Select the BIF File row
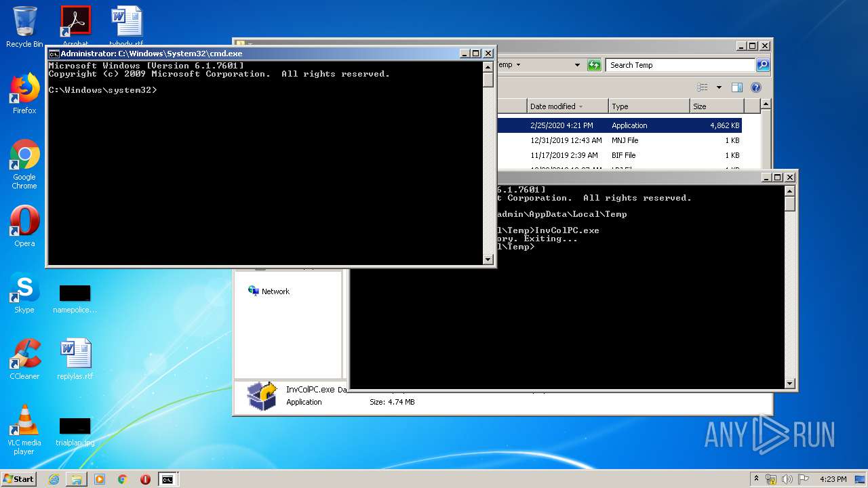868x488 pixels. point(619,155)
